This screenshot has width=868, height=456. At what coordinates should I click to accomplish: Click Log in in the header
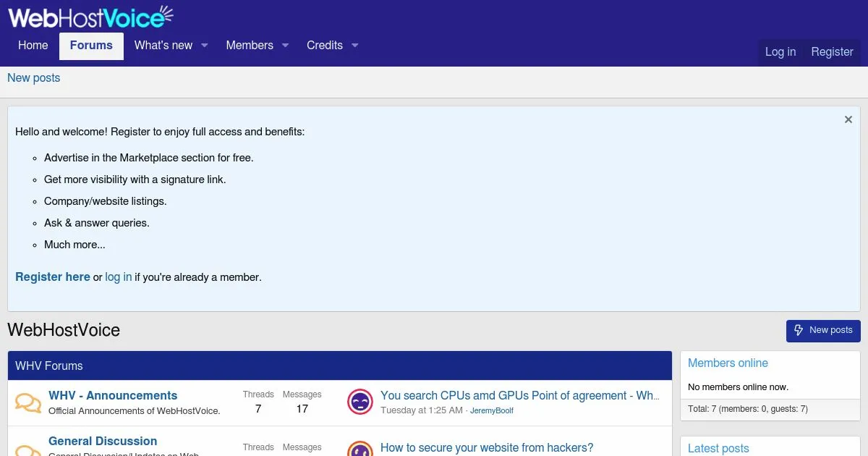pos(780,52)
